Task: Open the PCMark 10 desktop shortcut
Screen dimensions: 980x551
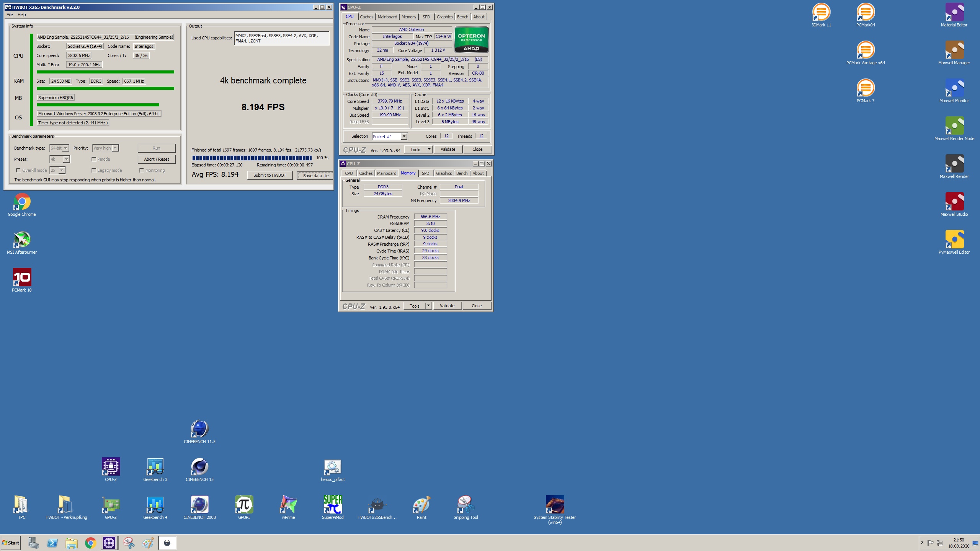Action: pos(22,280)
